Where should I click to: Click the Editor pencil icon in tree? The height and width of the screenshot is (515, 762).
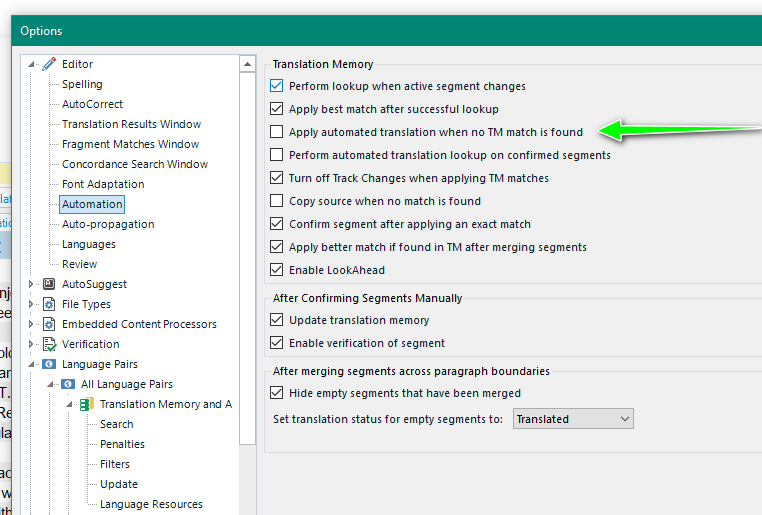click(x=49, y=64)
